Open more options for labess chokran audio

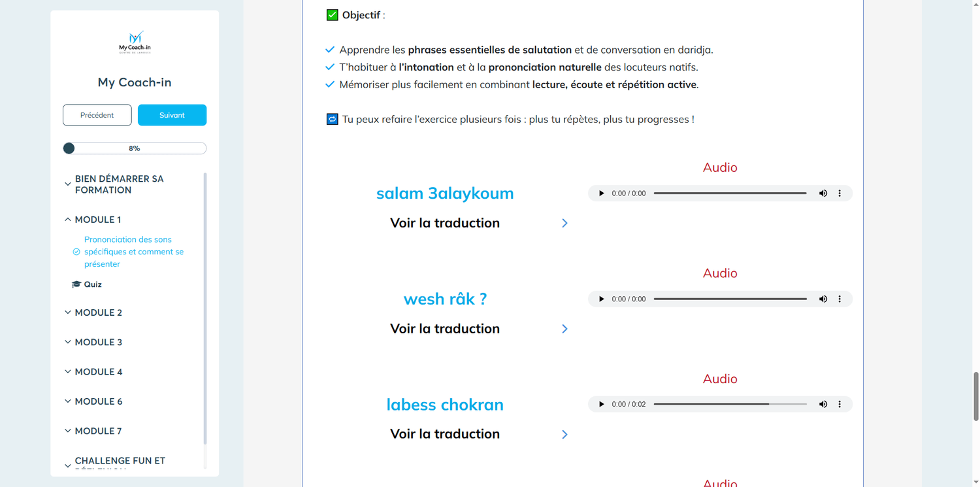point(840,405)
